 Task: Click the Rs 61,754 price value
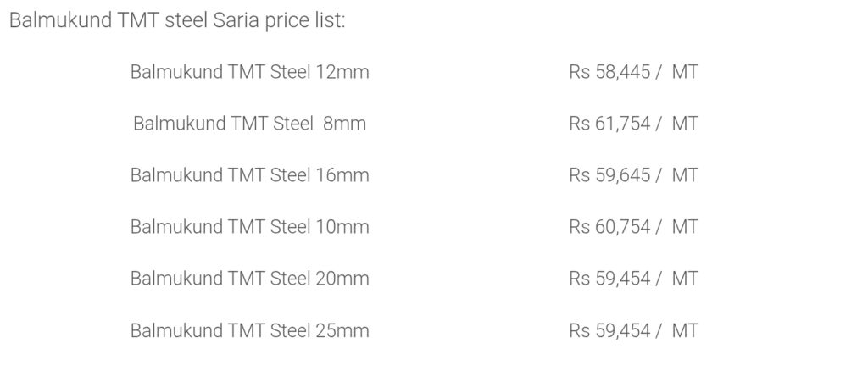pyautogui.click(x=609, y=124)
